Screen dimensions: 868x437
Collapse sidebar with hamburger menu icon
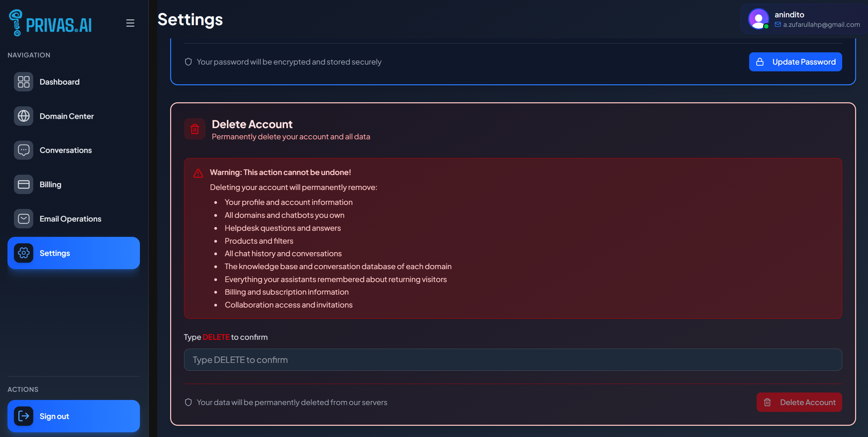(x=130, y=23)
